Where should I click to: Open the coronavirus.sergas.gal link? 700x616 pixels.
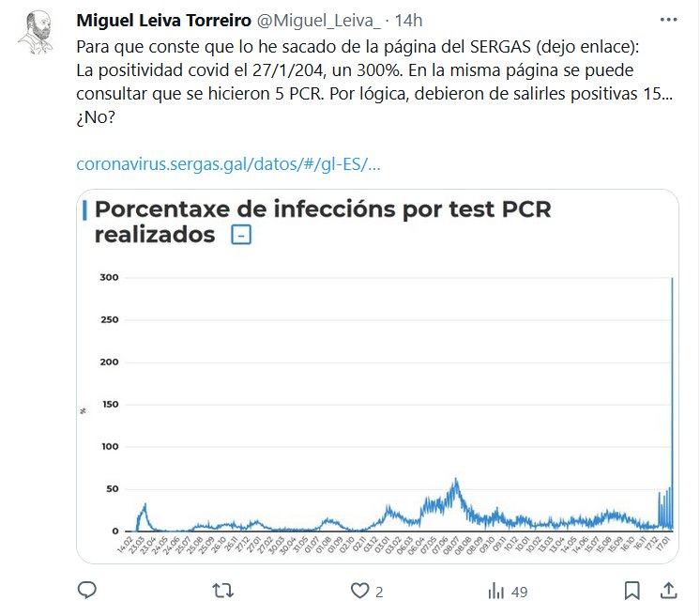pyautogui.click(x=228, y=164)
